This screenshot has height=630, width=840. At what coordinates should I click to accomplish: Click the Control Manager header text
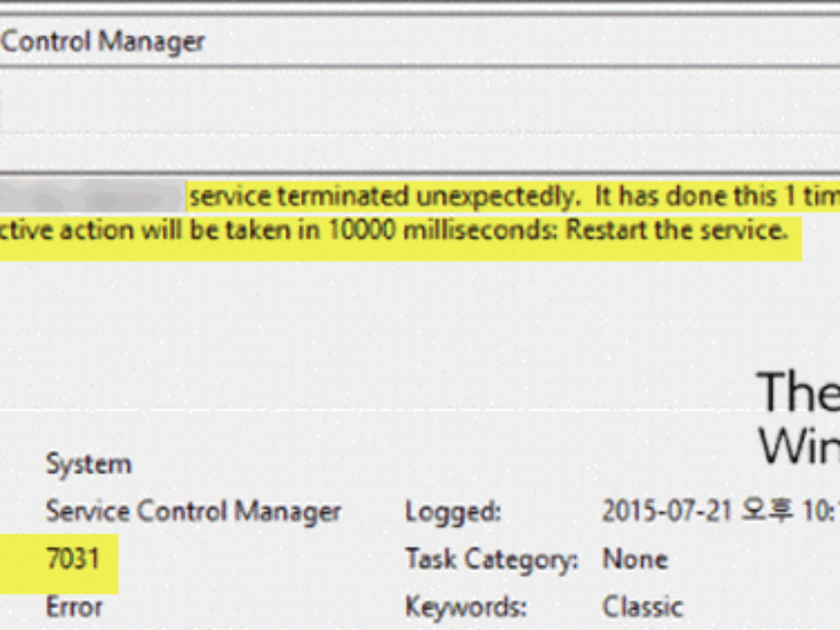coord(102,41)
